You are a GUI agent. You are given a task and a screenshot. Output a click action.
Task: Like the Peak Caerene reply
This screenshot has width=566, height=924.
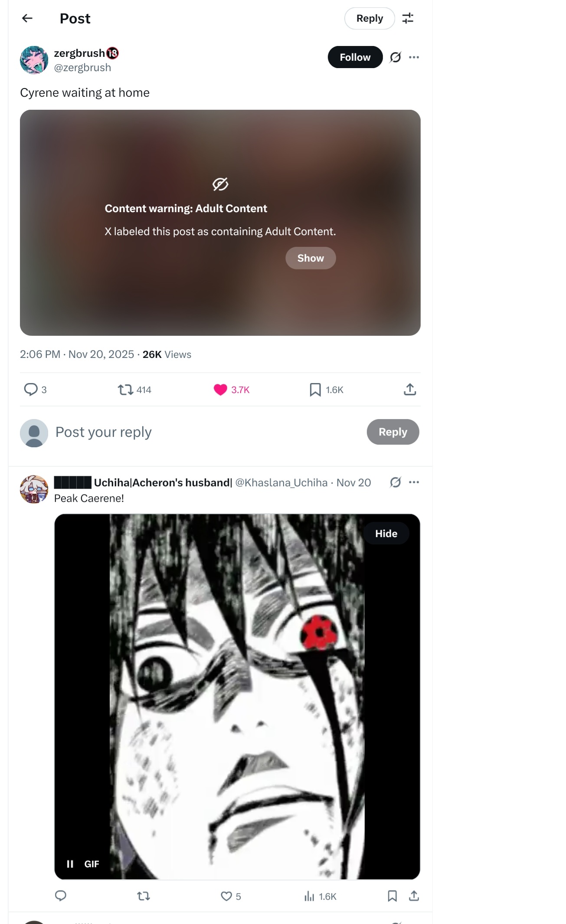231,896
